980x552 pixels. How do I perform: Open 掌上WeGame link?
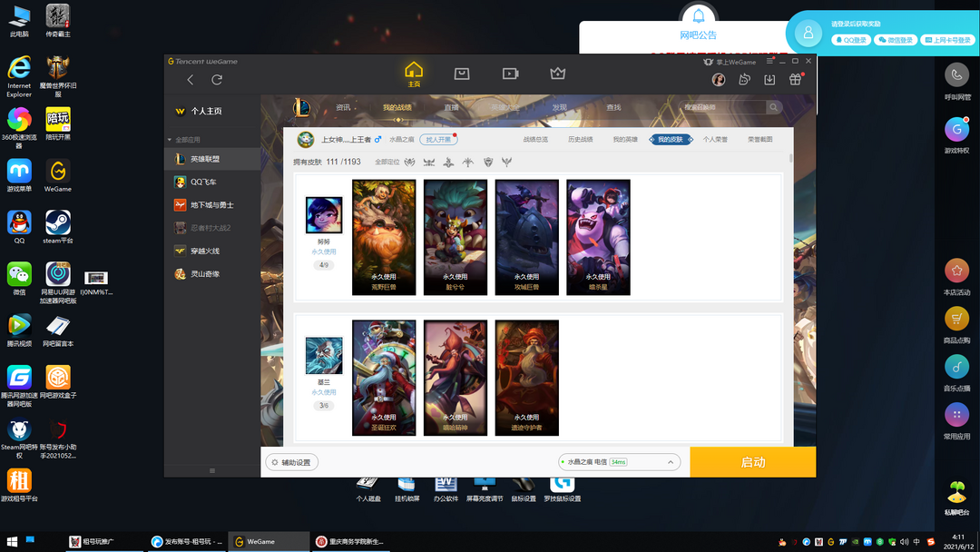pyautogui.click(x=730, y=62)
